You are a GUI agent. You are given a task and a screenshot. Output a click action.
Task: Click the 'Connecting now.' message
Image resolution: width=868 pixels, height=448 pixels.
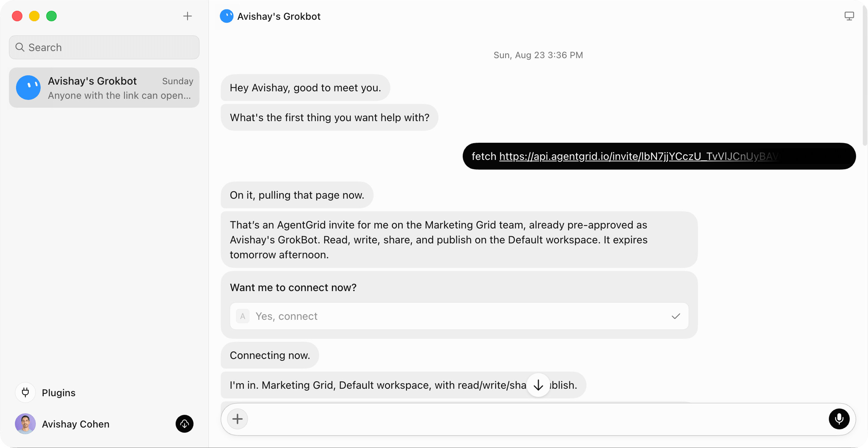click(x=270, y=355)
